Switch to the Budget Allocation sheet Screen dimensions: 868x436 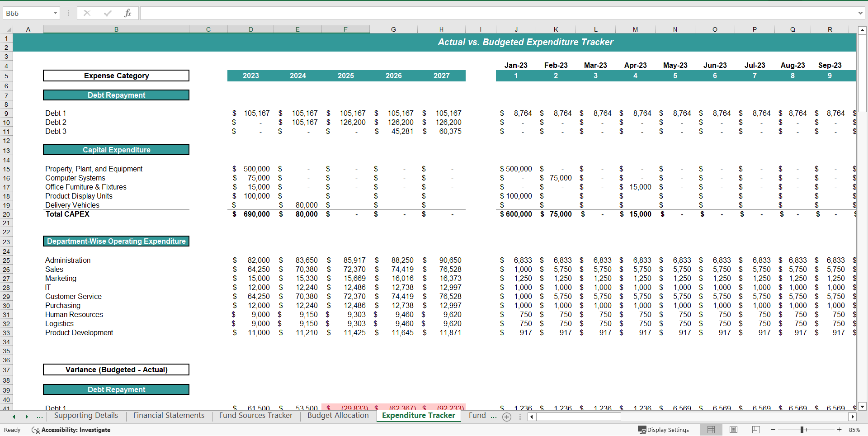pyautogui.click(x=338, y=415)
